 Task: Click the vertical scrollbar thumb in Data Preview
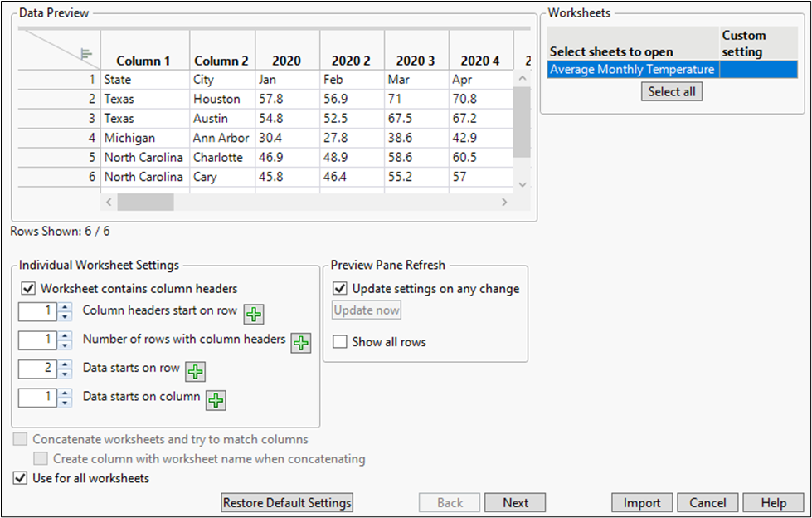pos(522,122)
